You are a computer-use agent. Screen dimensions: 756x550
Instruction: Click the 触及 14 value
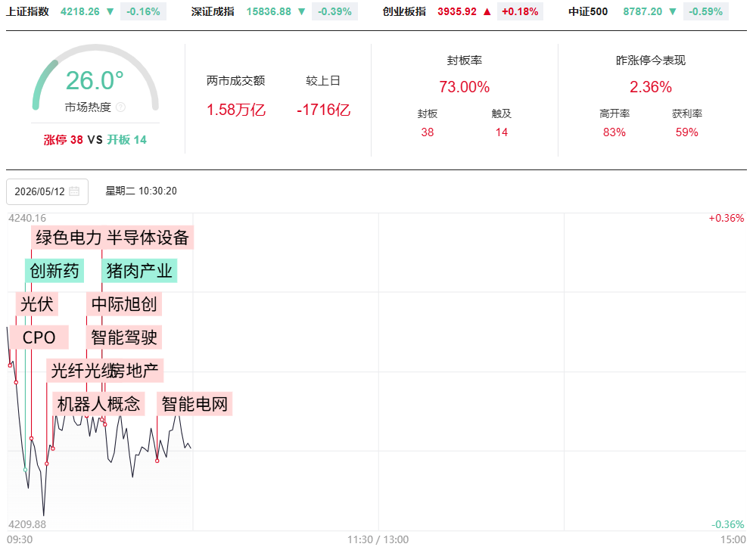tap(502, 132)
